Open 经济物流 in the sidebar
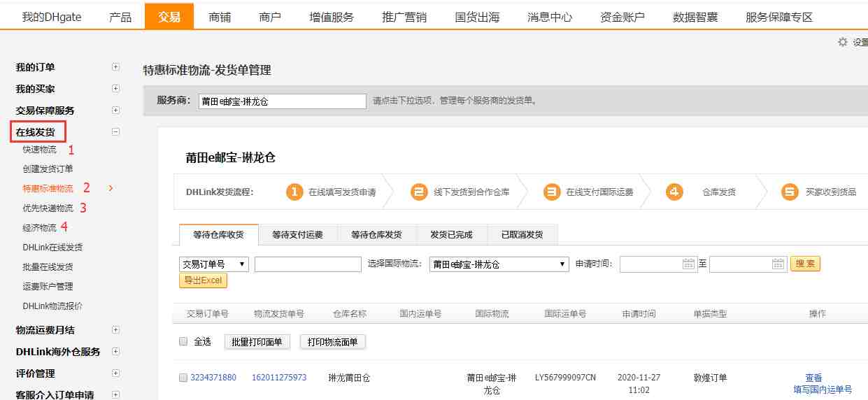This screenshot has width=868, height=400. tap(40, 227)
